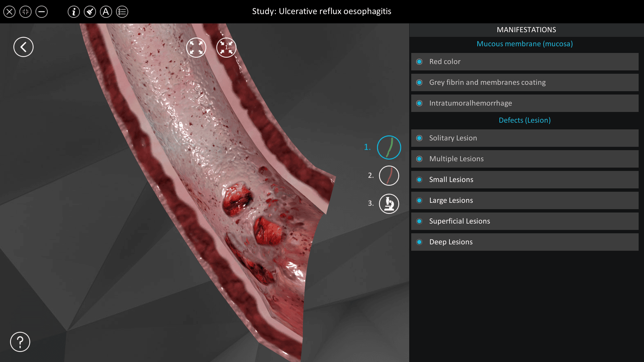Click the number 1. label beside the thumbnail
Image resolution: width=644 pixels, height=362 pixels.
(x=367, y=147)
